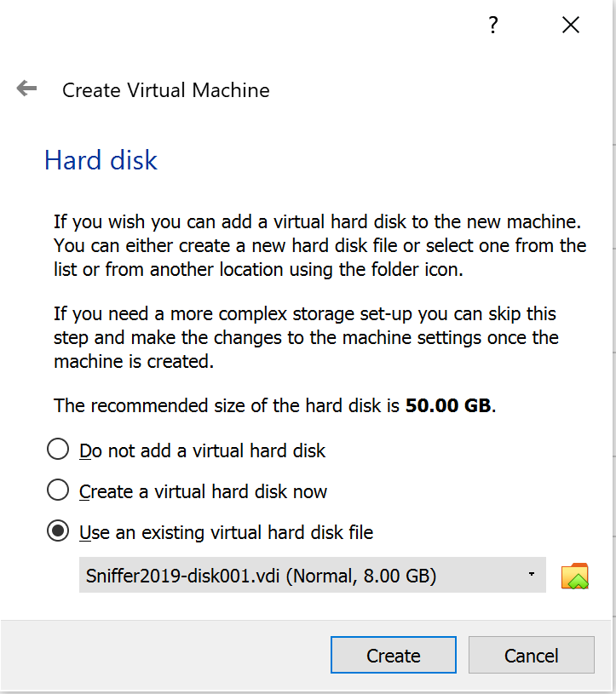Click the paragraph about complex storage set-up
Viewport: 616px width, 694px height.
tap(306, 338)
